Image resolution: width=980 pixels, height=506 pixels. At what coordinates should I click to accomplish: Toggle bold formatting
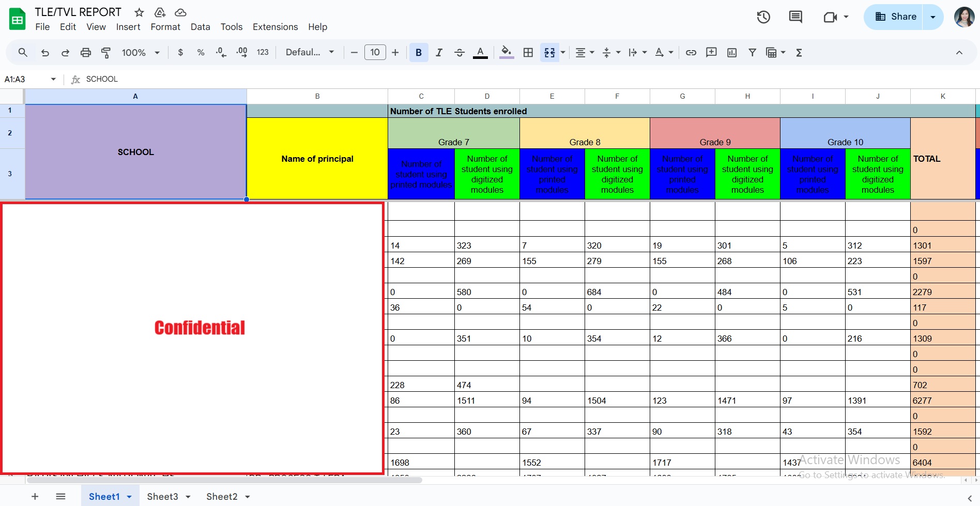point(419,52)
